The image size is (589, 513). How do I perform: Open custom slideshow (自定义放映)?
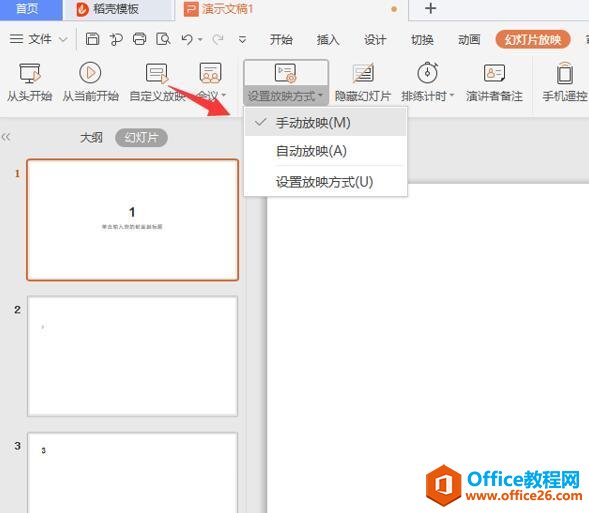(157, 83)
